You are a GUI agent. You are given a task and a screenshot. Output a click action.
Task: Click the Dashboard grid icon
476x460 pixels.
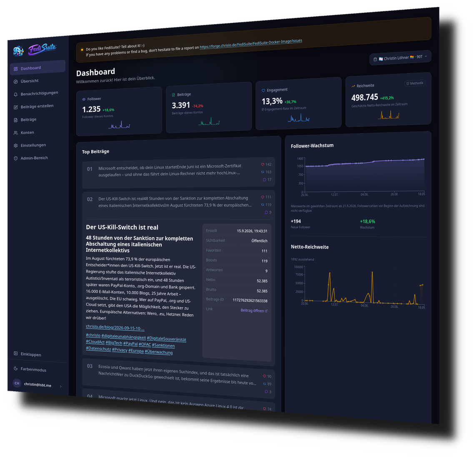(15, 69)
